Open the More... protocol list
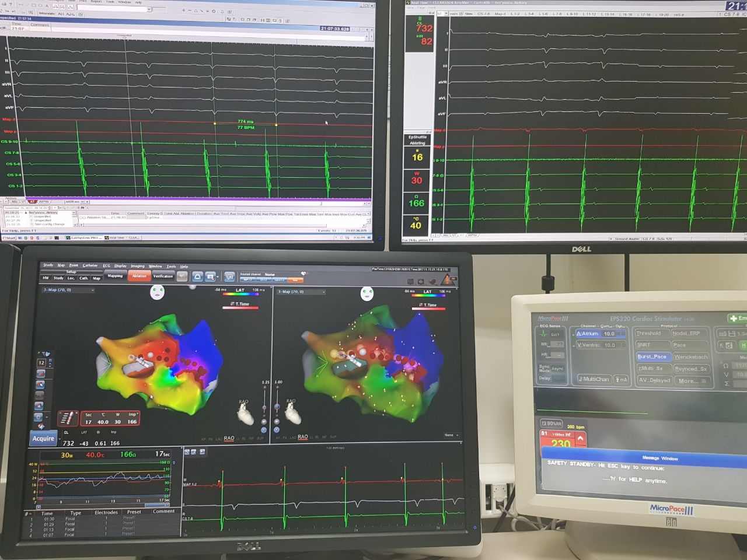This screenshot has width=747, height=560. coord(692,381)
